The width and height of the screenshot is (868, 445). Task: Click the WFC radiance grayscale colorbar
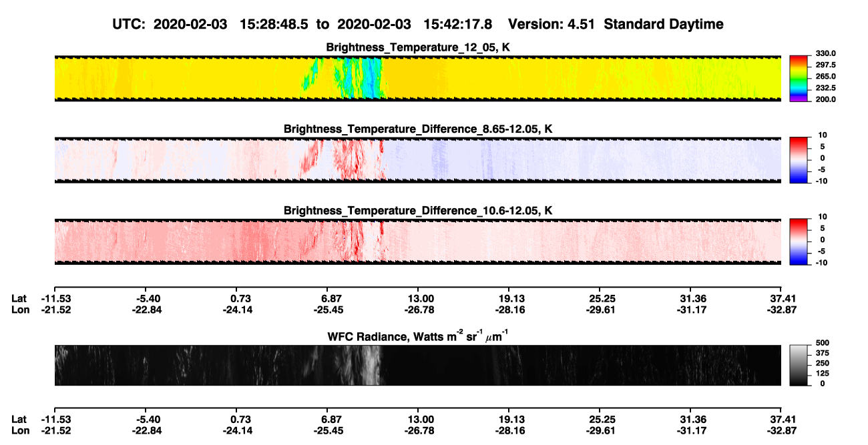pos(798,365)
